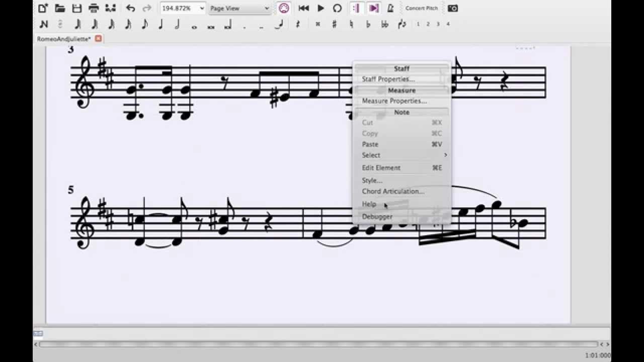Image resolution: width=644 pixels, height=362 pixels.
Task: Open the Page View mode dropdown
Action: [240, 8]
